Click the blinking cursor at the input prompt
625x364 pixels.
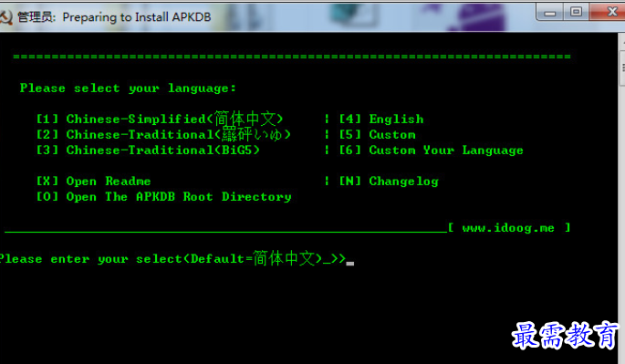click(350, 264)
